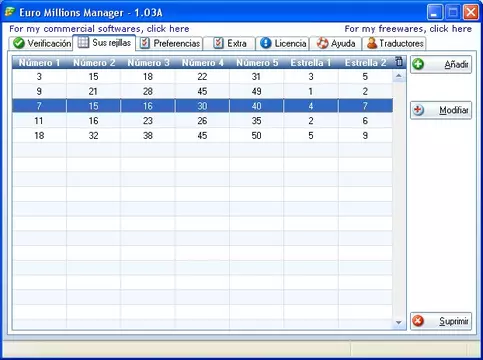This screenshot has height=360, width=483.
Task: Maximize the Euro Millions Manager window
Action: pyautogui.click(x=453, y=12)
